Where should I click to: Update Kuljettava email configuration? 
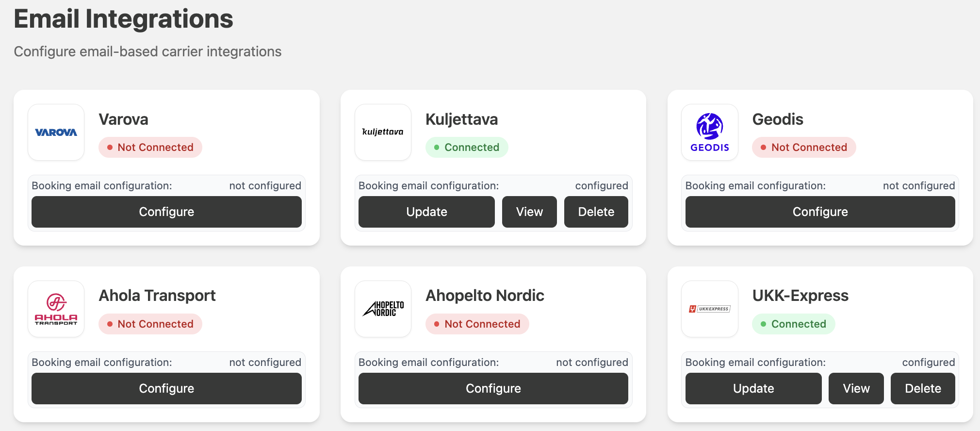click(x=426, y=212)
